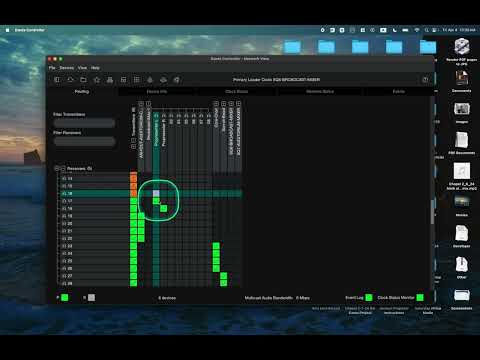The image size is (480, 360).
Task: Open the Other stack on desktop
Action: [462, 267]
